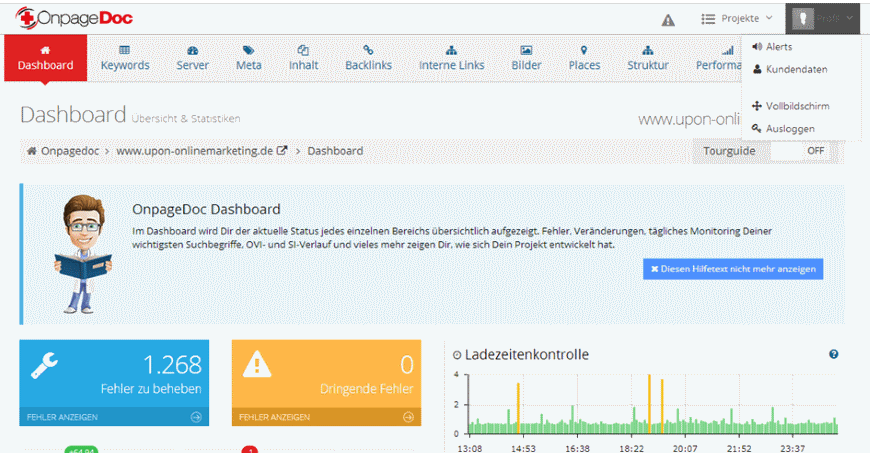Image resolution: width=870 pixels, height=453 pixels.
Task: Open the Projekte dropdown menu
Action: (737, 18)
